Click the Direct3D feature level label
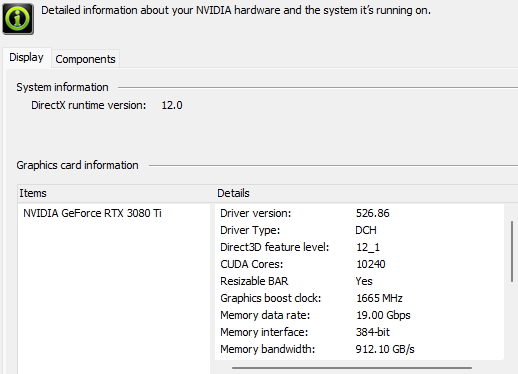The width and height of the screenshot is (518, 374). tap(274, 247)
